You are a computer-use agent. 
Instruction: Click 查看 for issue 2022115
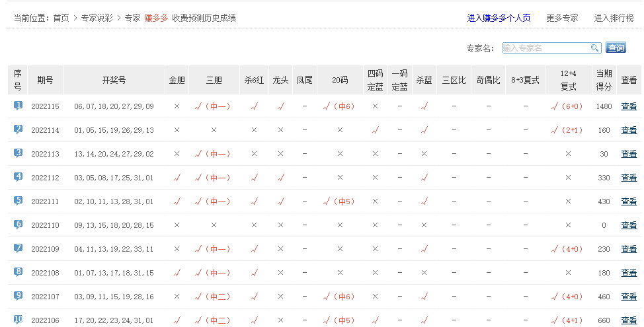point(629,106)
